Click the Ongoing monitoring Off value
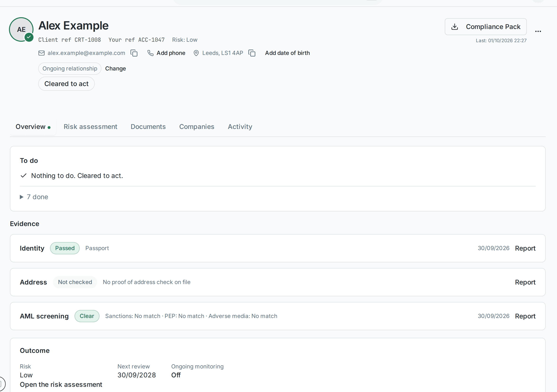 tap(176, 375)
